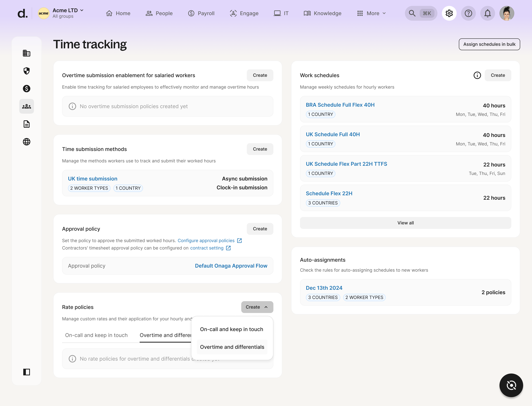Collapse the sidebar using the bottom-left icon
The width and height of the screenshot is (532, 406).
coord(27,372)
